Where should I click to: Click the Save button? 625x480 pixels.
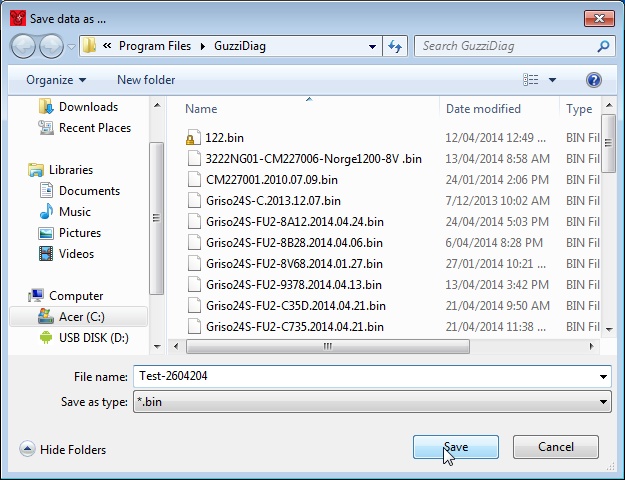coord(455,447)
